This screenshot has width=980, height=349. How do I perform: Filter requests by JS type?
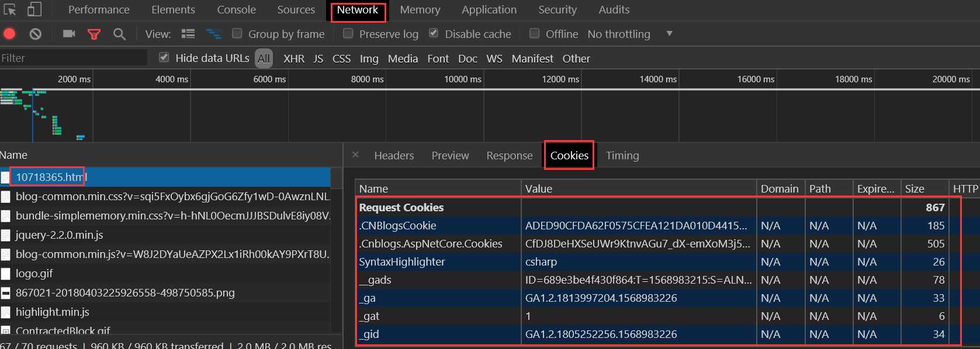click(318, 58)
